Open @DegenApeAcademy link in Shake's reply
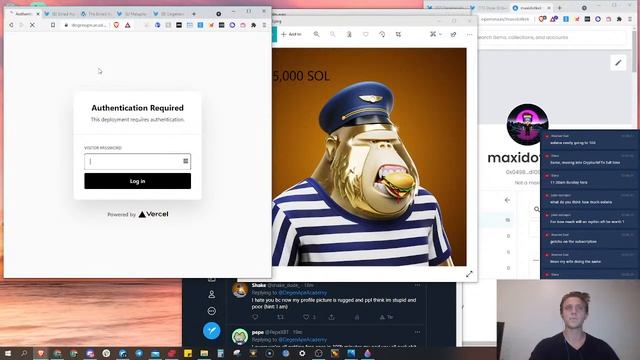640x360 pixels. [302, 293]
